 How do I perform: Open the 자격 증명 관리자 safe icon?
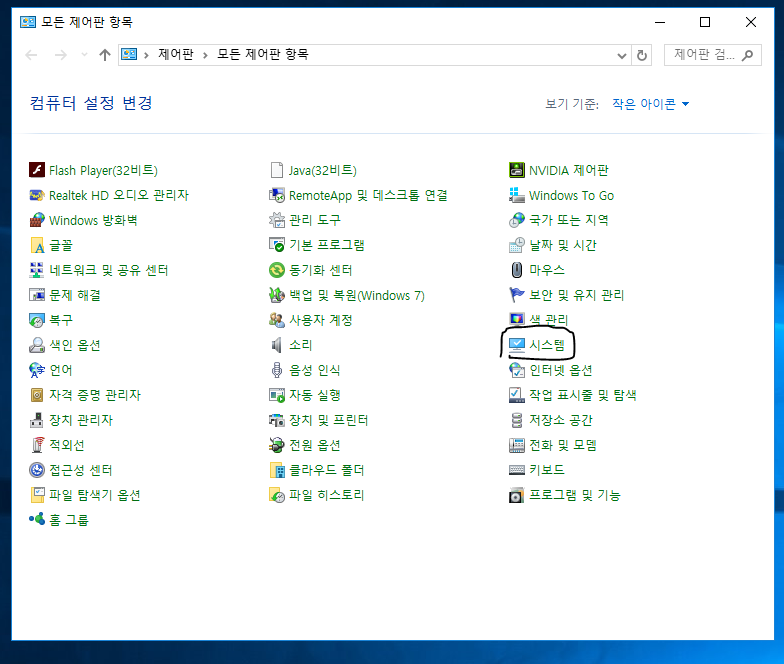[x=37, y=395]
